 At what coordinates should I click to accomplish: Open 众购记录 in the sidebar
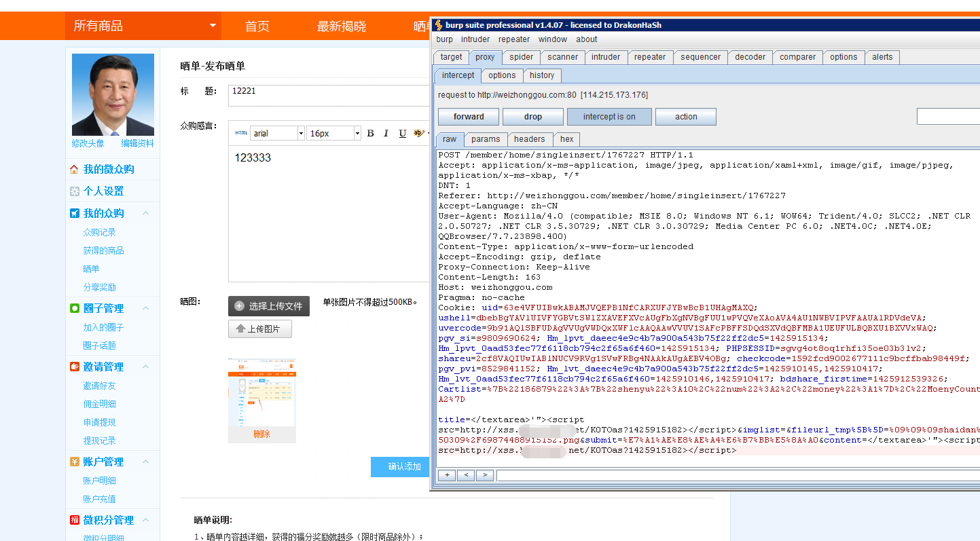pos(100,232)
